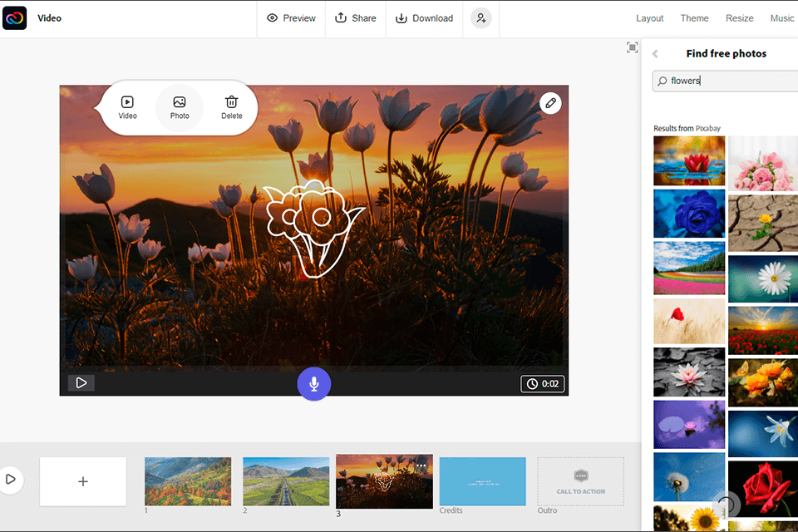Screen dimensions: 798x532
Task: Open the Share options
Action: (355, 18)
